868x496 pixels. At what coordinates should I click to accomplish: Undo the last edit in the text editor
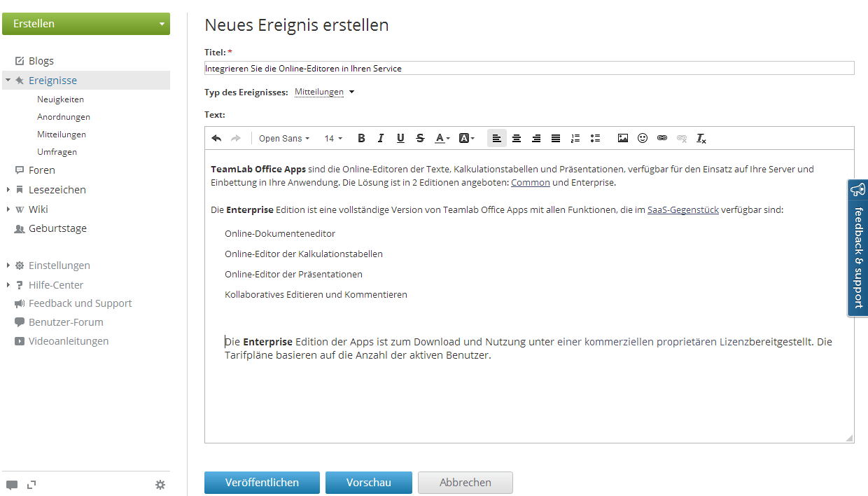[216, 138]
